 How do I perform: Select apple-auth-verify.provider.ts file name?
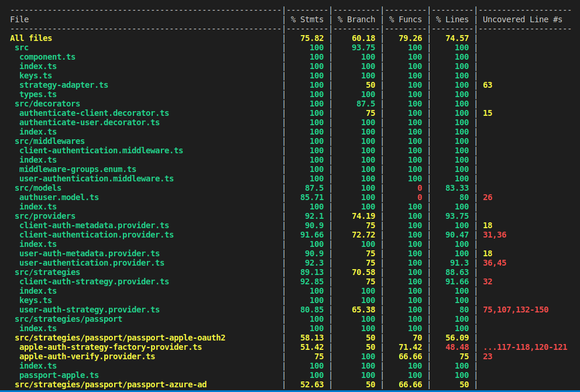(87, 356)
